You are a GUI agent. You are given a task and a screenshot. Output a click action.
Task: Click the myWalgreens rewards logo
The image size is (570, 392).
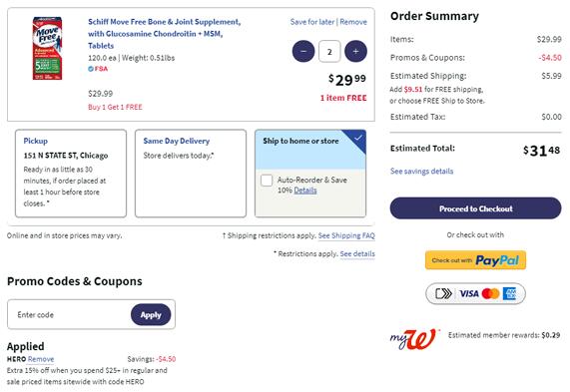(x=413, y=338)
